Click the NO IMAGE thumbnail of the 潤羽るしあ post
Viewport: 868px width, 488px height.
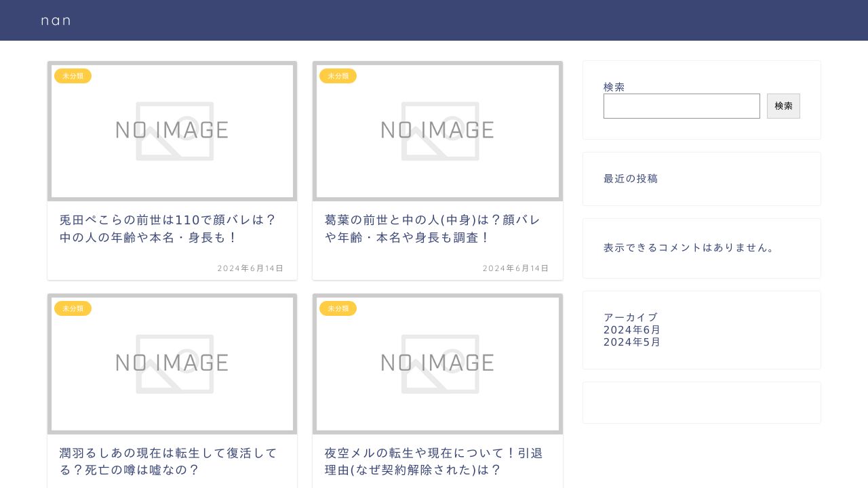coord(172,364)
